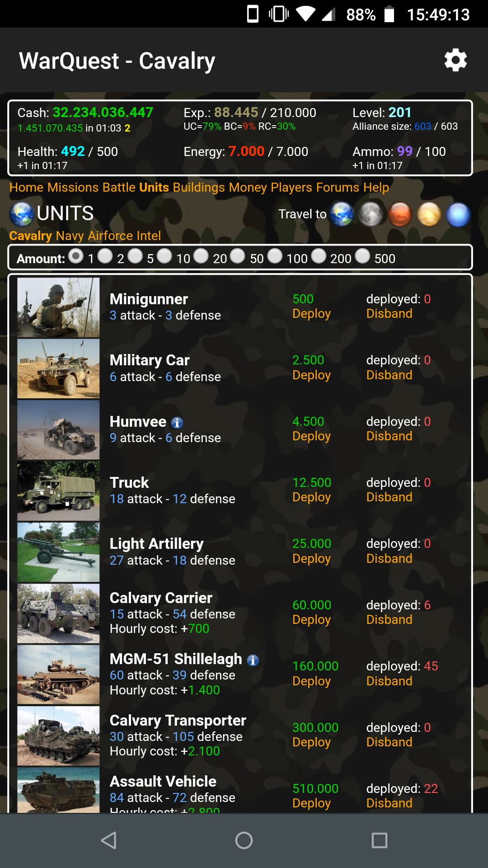Select amount 1 radio button
488x868 pixels.
tap(76, 256)
